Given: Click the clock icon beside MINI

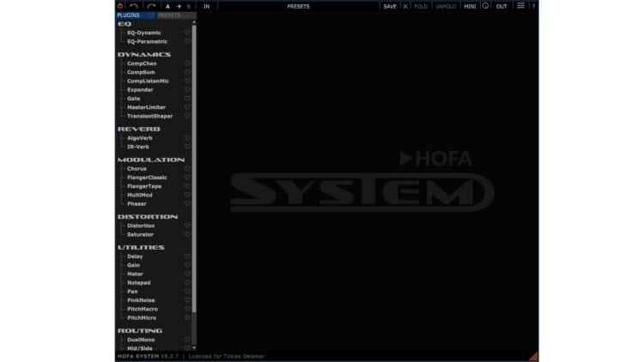Looking at the screenshot, I should coord(485,6).
